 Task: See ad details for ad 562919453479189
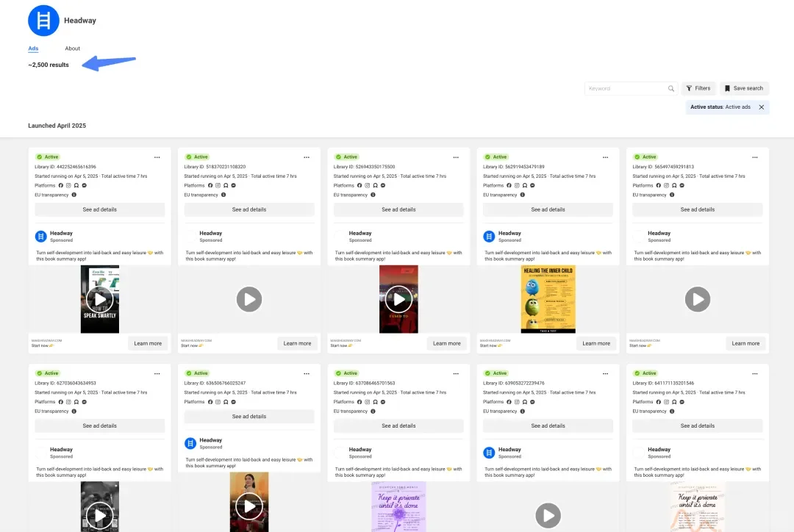[548, 209]
